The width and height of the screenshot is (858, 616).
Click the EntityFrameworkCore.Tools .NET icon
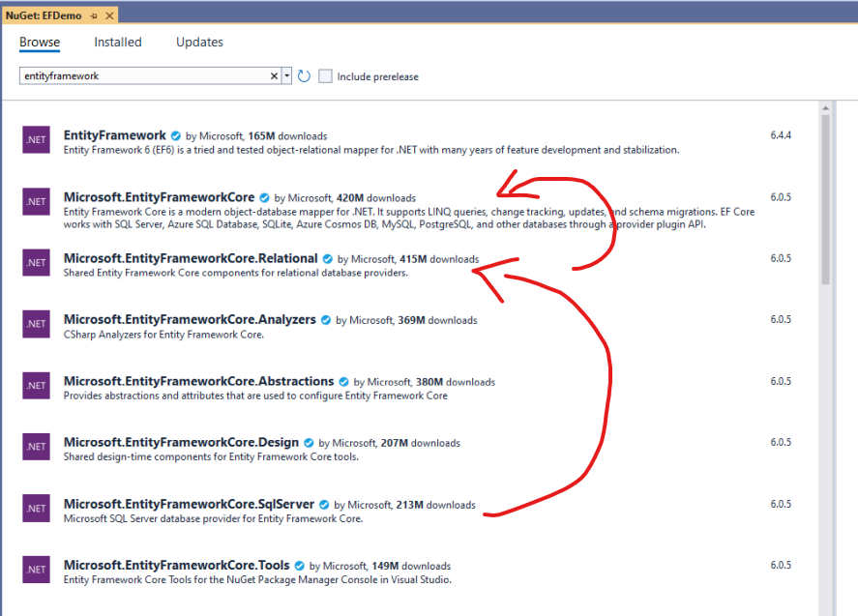point(36,570)
